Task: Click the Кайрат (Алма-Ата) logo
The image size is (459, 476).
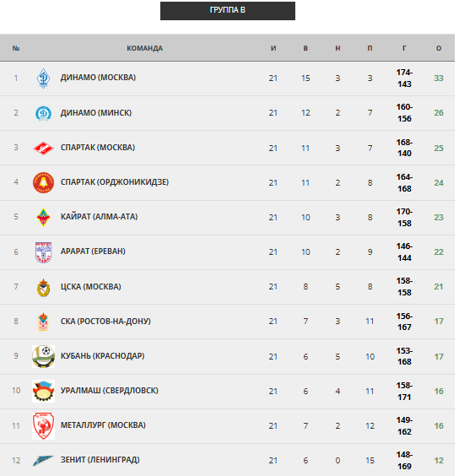Action: coord(43,218)
